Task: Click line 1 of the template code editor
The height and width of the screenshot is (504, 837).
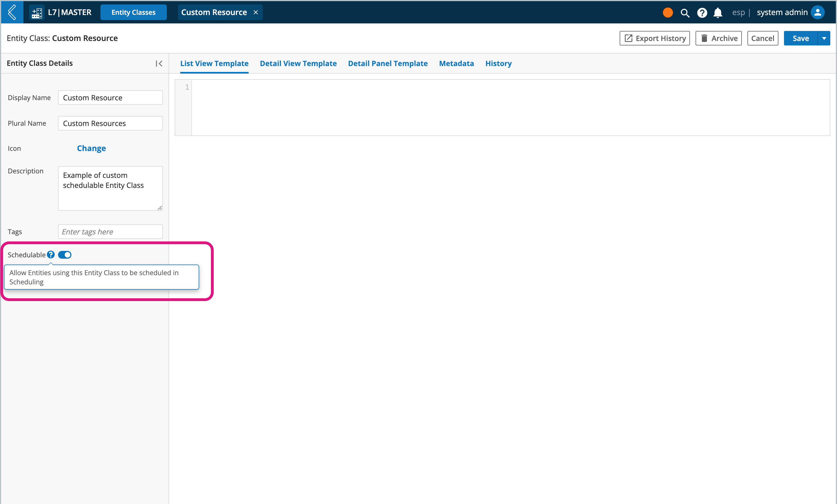Action: [511, 87]
